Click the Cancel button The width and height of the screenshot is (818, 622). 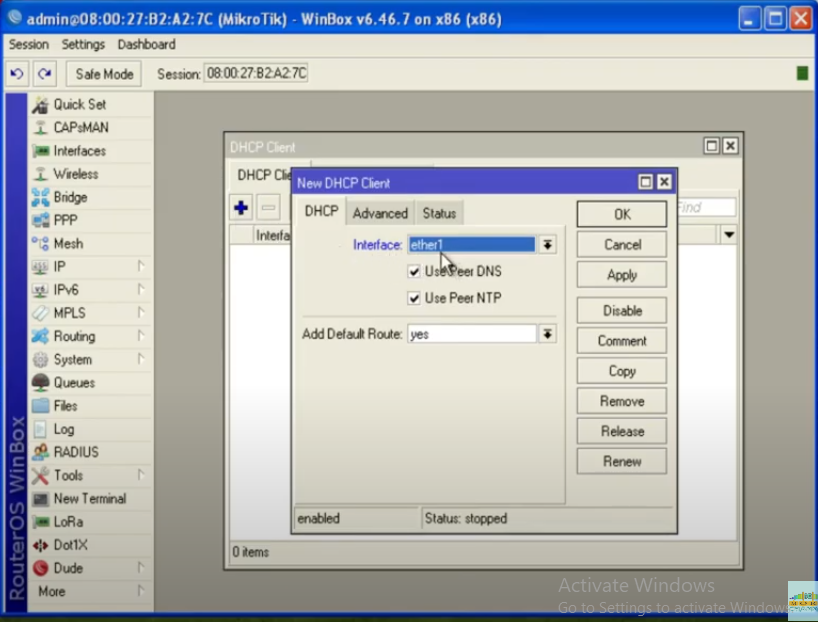pyautogui.click(x=621, y=245)
